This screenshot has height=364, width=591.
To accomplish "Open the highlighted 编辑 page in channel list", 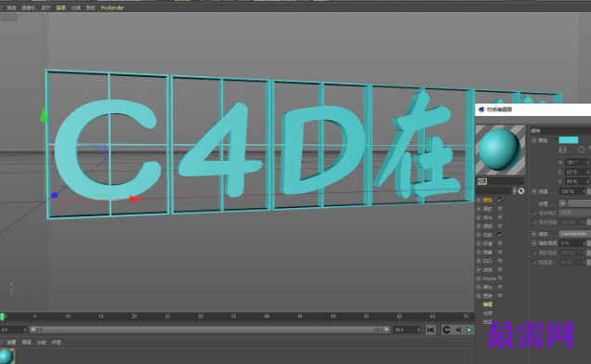I will tap(488, 305).
